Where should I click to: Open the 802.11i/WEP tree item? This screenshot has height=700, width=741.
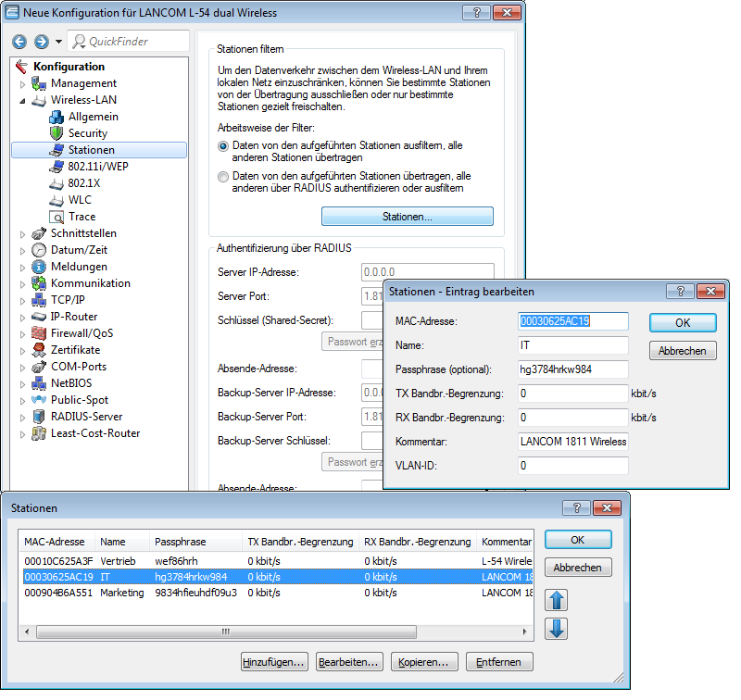(98, 167)
